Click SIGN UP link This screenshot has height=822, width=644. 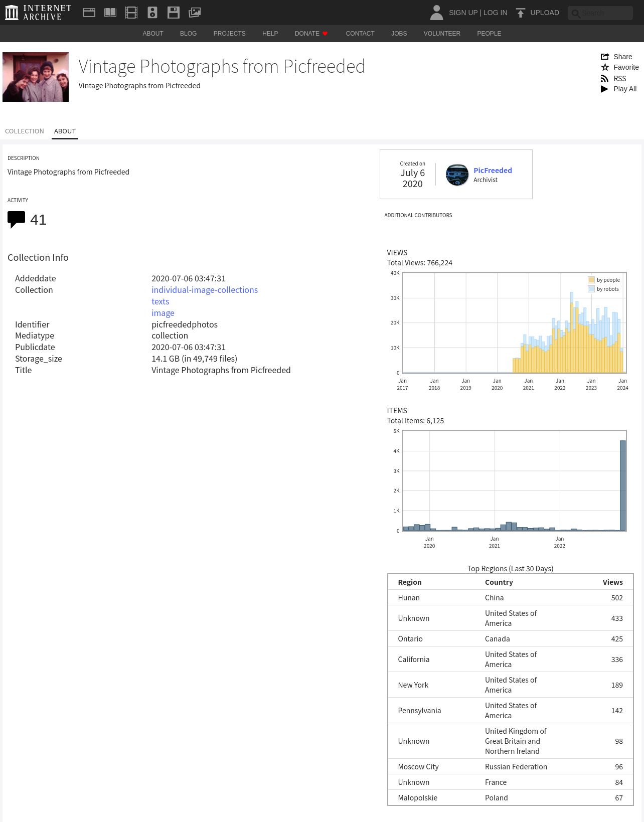(463, 13)
